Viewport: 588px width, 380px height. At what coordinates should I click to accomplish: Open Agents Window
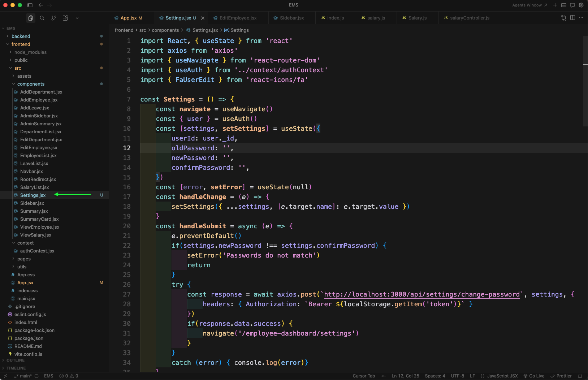pos(530,5)
